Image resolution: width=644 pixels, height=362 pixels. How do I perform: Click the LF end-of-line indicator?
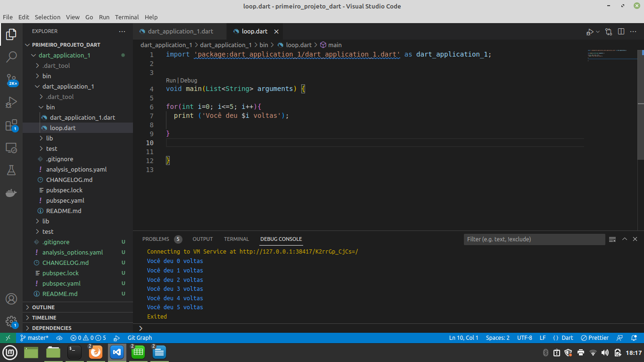tap(543, 338)
